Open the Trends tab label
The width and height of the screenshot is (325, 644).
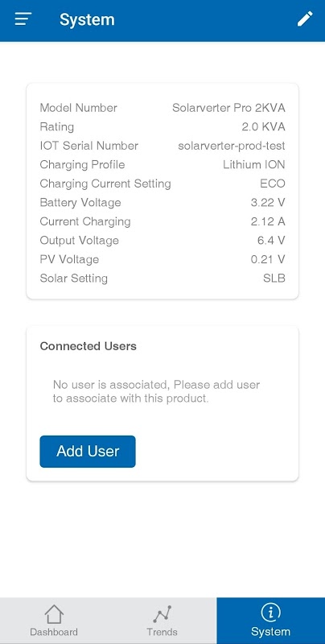coord(162,632)
